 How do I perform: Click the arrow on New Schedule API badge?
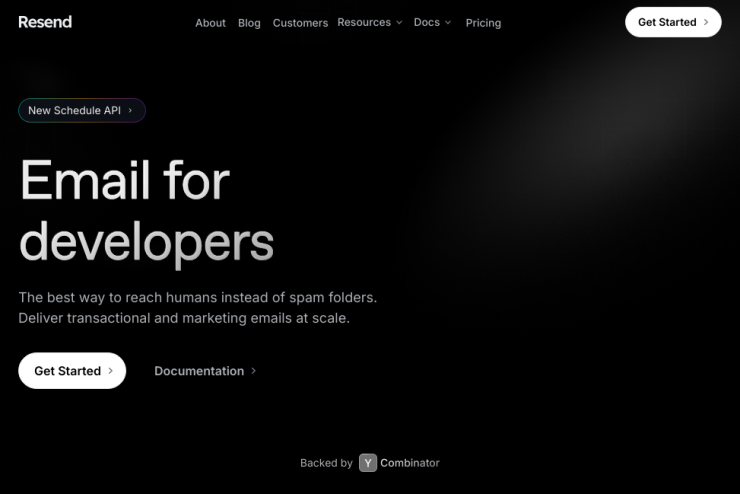tap(130, 110)
